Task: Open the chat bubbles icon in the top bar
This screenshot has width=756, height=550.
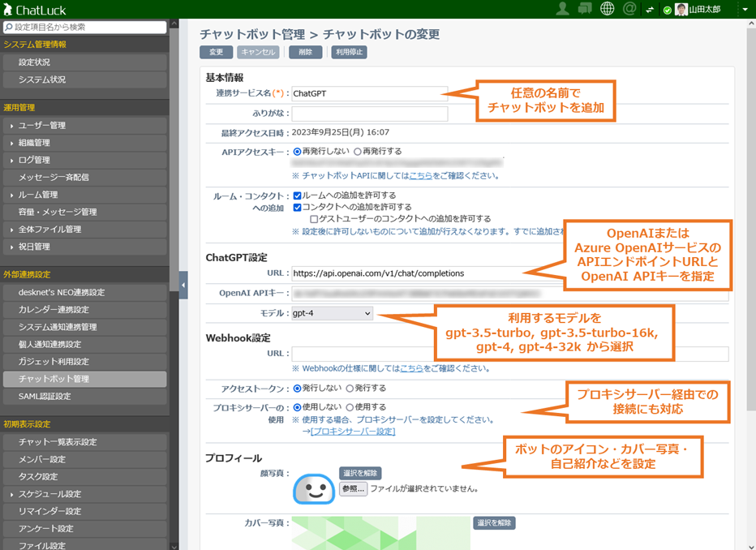Action: [x=585, y=8]
